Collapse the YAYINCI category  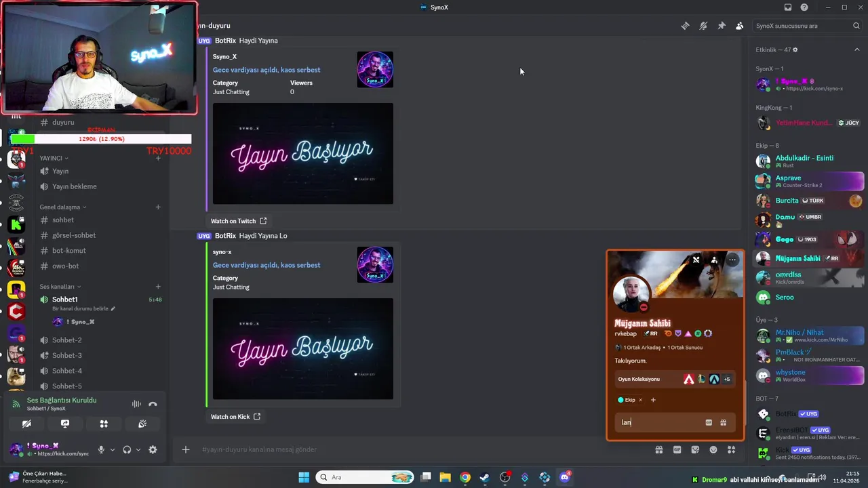(54, 158)
